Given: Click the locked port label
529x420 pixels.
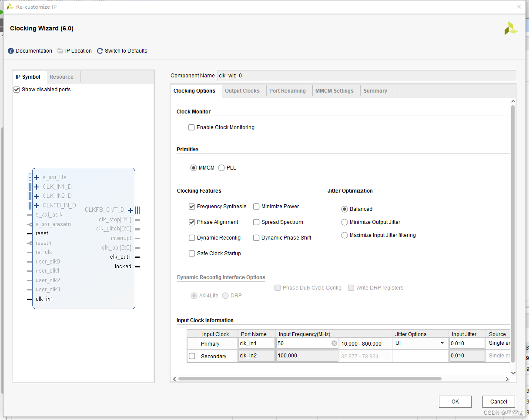Looking at the screenshot, I should pyautogui.click(x=123, y=267).
